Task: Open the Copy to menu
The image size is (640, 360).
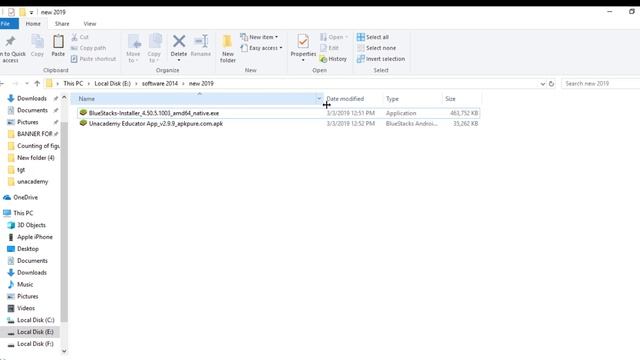Action: 154,49
